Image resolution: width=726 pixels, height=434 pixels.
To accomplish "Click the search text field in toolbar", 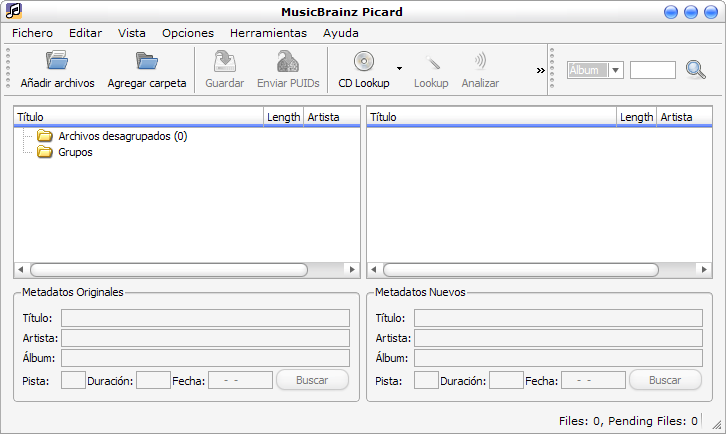I will click(653, 70).
